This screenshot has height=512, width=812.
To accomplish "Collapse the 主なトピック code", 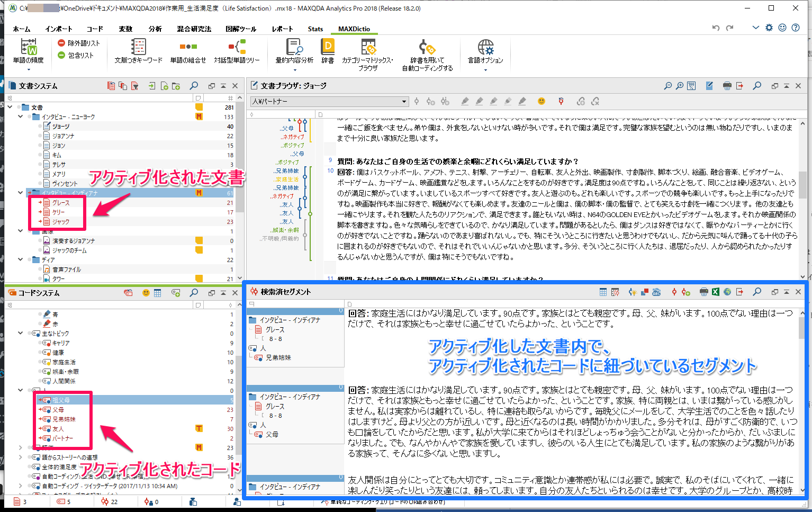I will pyautogui.click(x=20, y=333).
